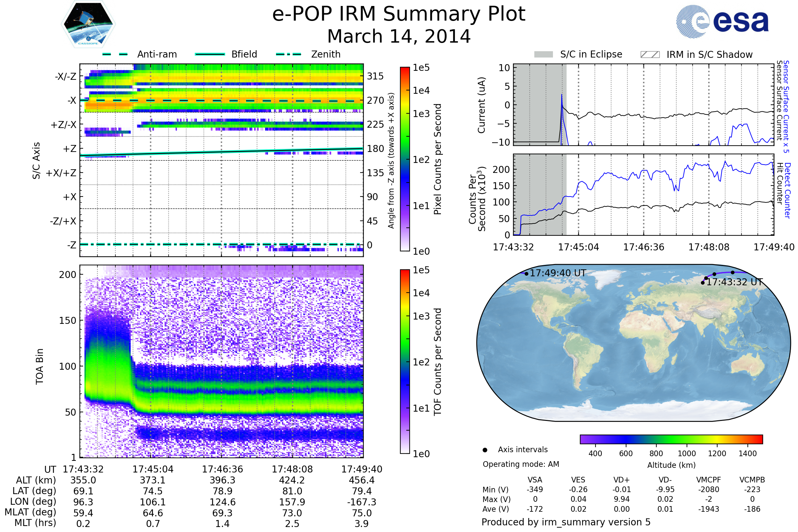Click the Zenith dash-dot legend marker

click(288, 54)
